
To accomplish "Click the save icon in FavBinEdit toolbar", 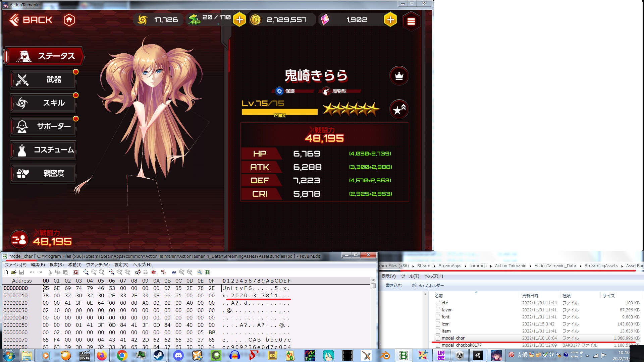I will click(21, 272).
